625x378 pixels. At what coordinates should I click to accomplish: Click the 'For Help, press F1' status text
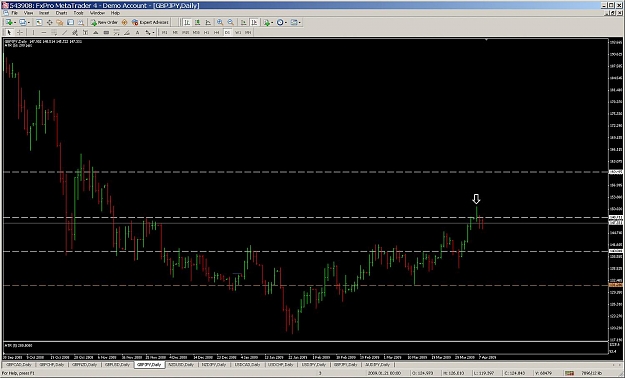coord(18,373)
